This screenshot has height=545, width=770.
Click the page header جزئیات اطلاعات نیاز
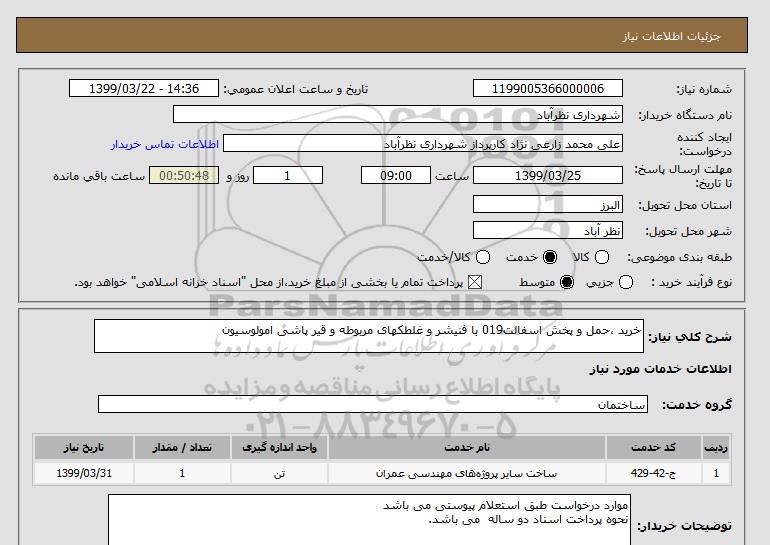671,36
